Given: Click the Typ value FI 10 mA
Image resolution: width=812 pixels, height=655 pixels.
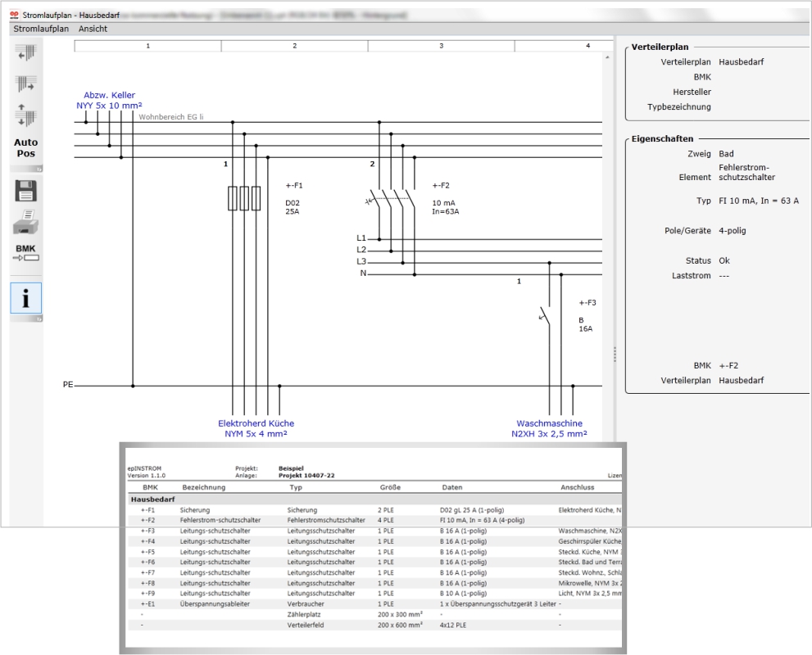Looking at the screenshot, I should [x=759, y=201].
